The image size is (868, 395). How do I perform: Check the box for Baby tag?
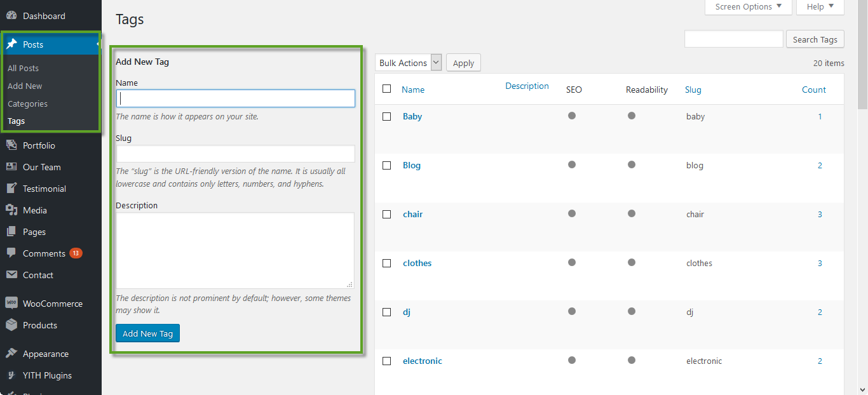click(x=386, y=117)
